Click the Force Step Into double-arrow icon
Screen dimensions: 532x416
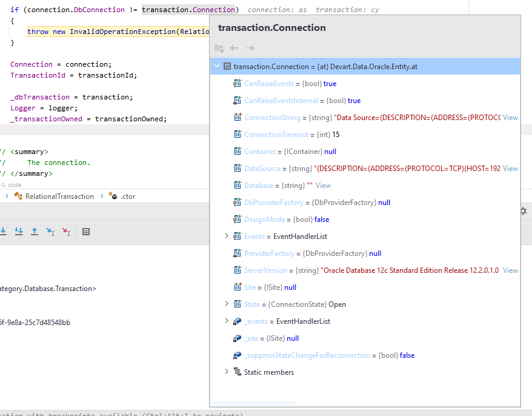(19, 231)
